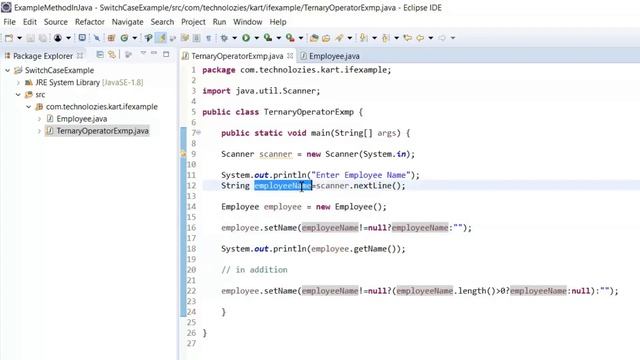
Task: Open the Run dropdown arrow
Action: click(x=257, y=38)
